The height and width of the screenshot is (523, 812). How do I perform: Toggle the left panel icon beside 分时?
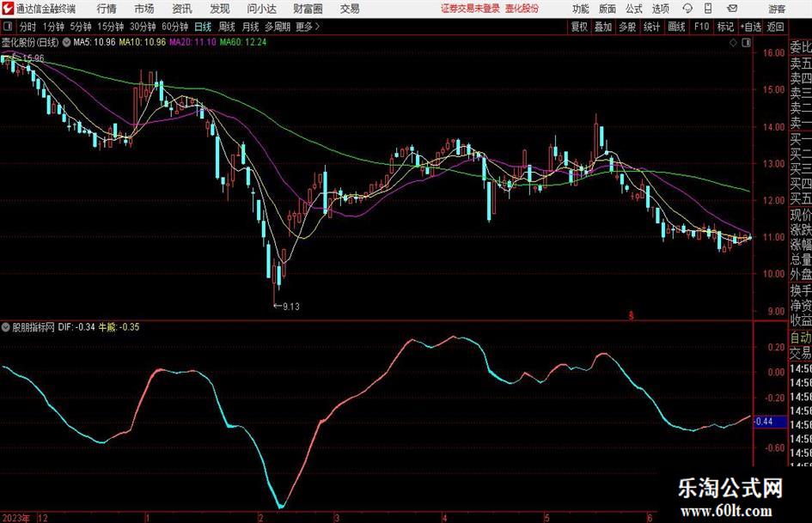[8, 27]
